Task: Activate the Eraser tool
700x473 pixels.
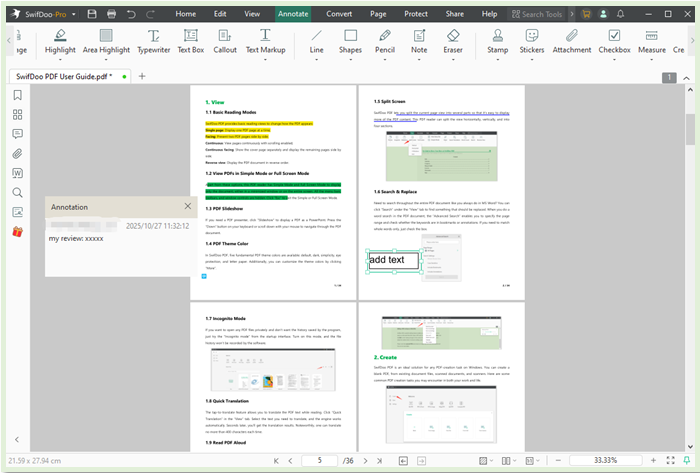Action: pos(453,40)
